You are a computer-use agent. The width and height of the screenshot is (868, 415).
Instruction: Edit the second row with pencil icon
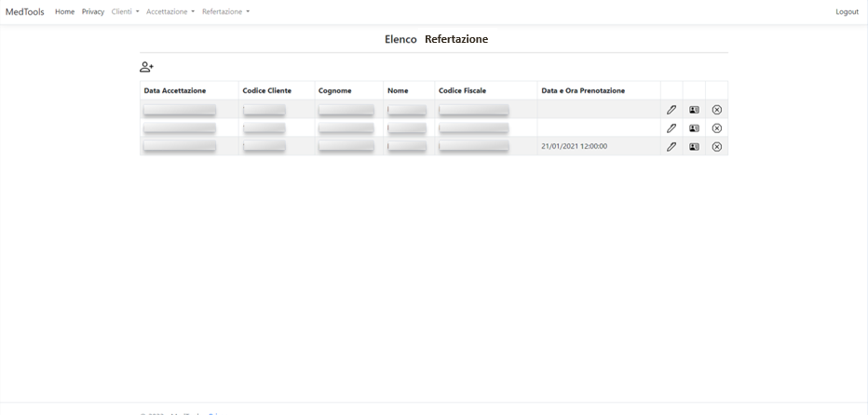(x=671, y=127)
